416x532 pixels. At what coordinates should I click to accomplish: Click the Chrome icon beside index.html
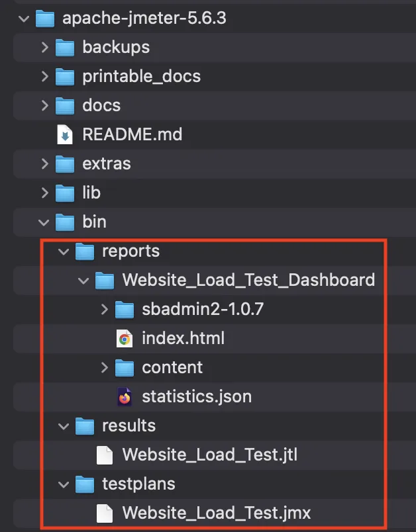[124, 339]
